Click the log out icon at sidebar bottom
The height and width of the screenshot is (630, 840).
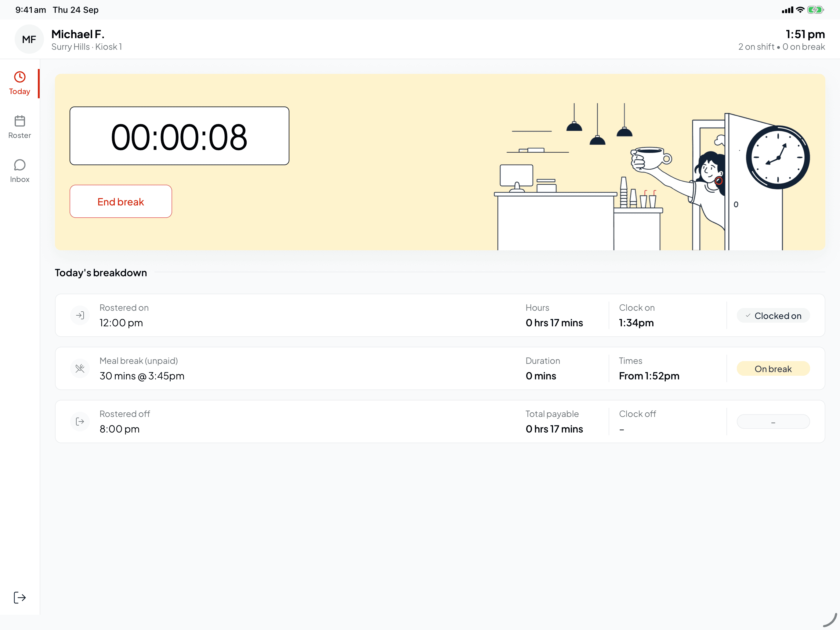coord(20,597)
